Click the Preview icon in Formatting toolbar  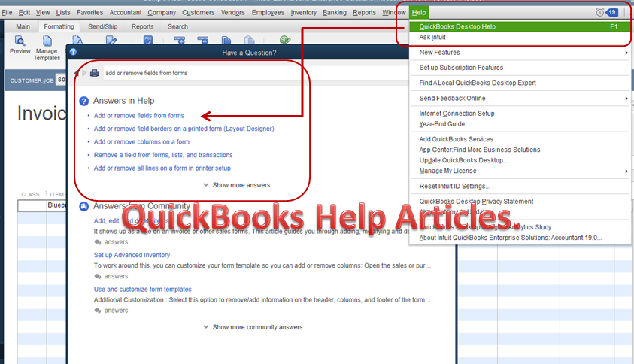coord(20,41)
